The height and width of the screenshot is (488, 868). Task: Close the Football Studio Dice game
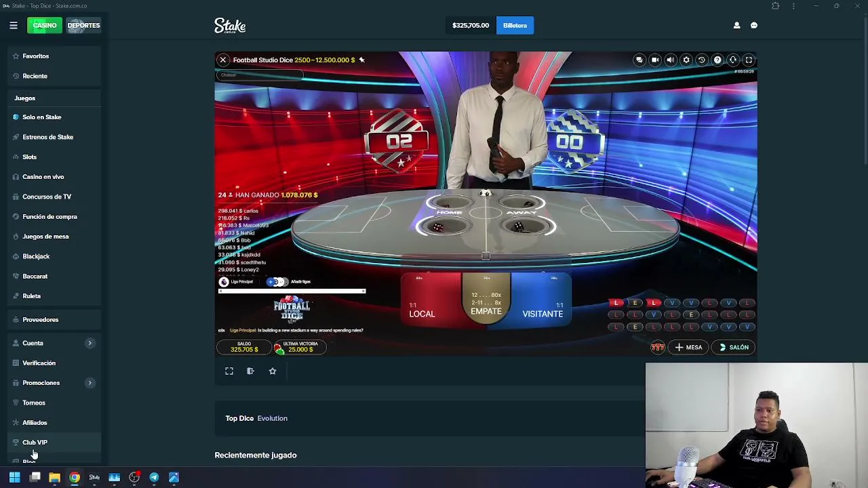(222, 60)
